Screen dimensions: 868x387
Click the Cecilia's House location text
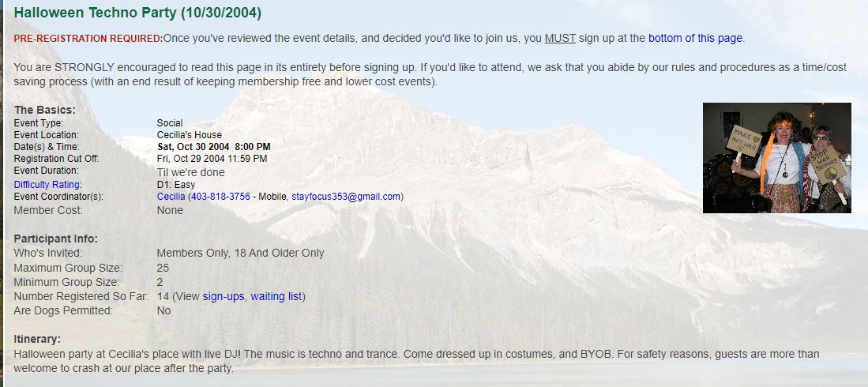tap(190, 134)
